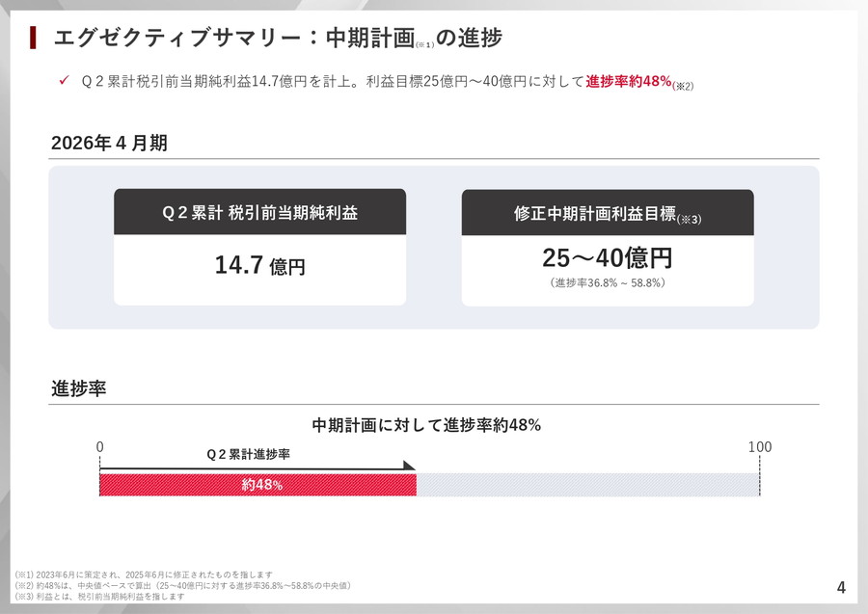
Task: Click the 修正中期計画利益目標 dark header
Action: pos(607,214)
